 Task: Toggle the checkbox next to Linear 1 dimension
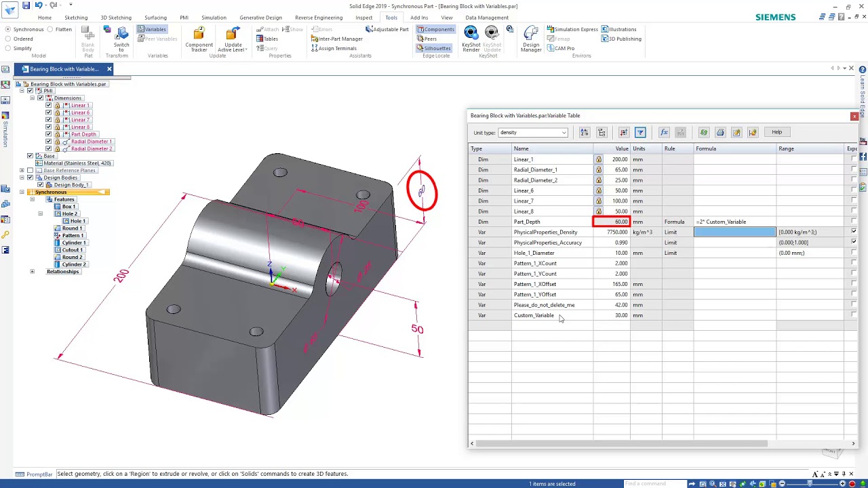(49, 105)
